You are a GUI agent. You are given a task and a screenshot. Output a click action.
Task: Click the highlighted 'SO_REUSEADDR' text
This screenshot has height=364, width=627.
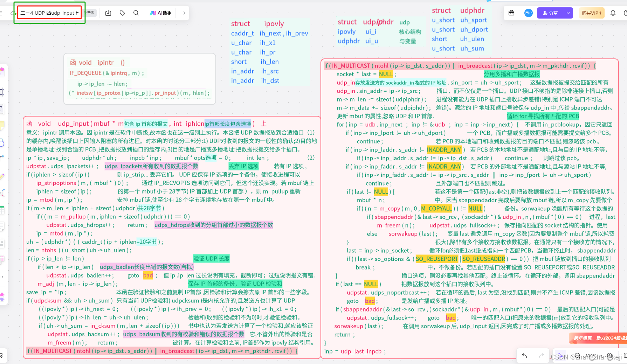tap(483, 259)
